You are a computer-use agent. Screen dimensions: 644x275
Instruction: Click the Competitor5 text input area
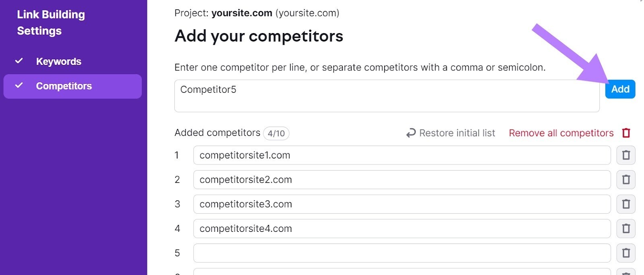[x=386, y=95]
